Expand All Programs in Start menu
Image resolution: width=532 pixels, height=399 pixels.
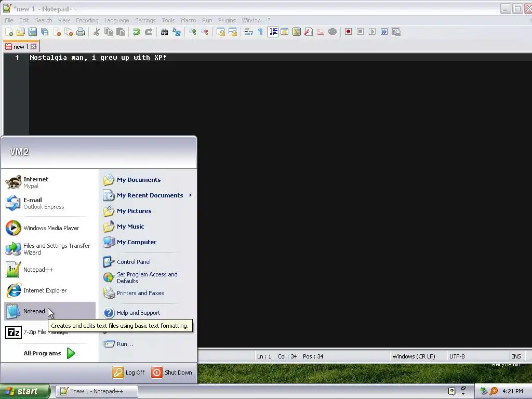click(x=49, y=353)
